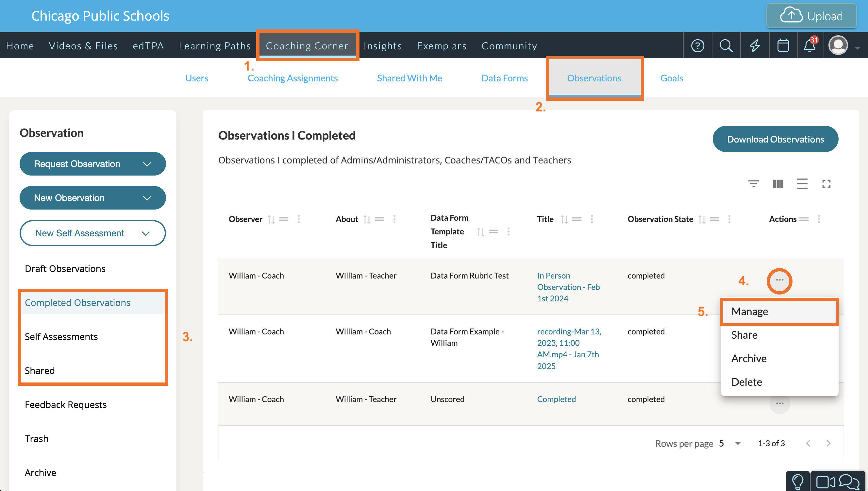Open the help question mark icon
Image resolution: width=868 pixels, height=491 pixels.
697,45
